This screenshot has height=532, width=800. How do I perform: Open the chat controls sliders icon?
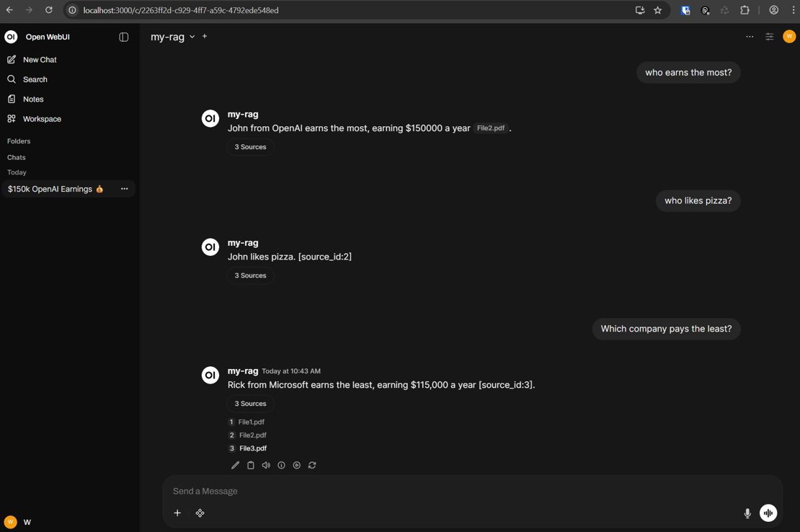click(769, 37)
